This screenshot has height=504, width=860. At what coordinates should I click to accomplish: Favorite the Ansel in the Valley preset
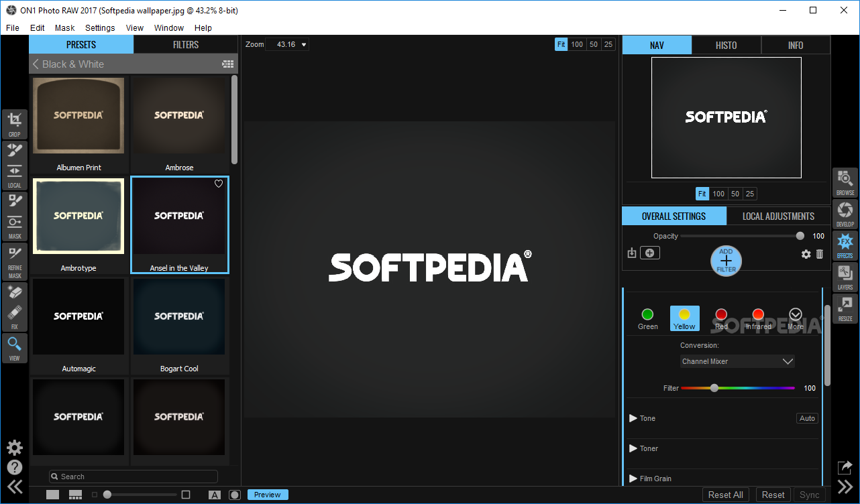[219, 184]
